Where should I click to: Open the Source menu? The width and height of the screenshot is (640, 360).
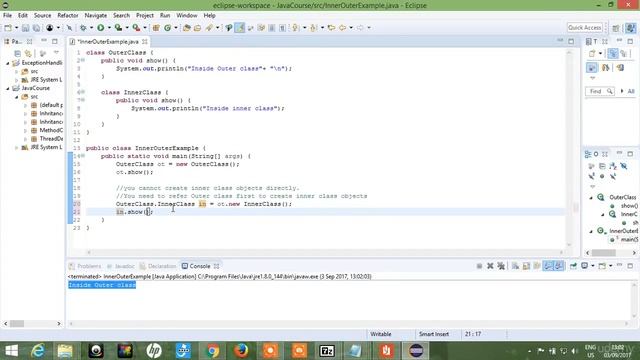(x=42, y=16)
